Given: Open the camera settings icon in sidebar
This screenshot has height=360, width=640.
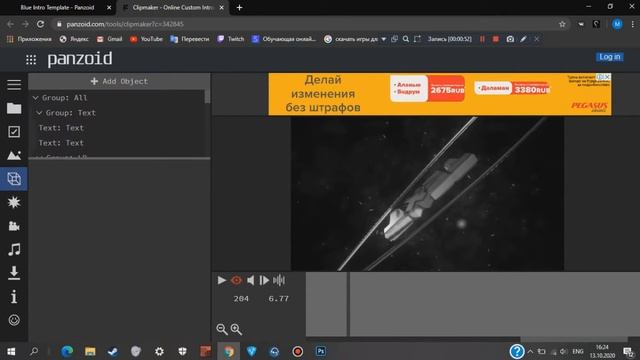Looking at the screenshot, I should pyautogui.click(x=14, y=226).
